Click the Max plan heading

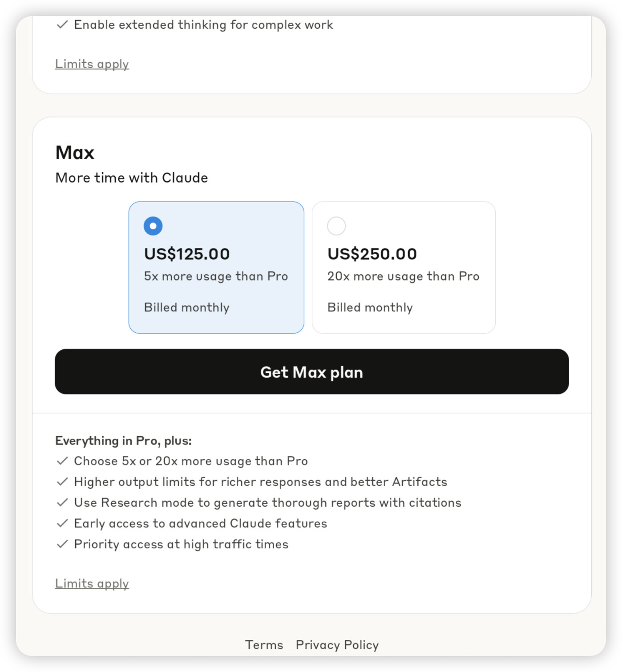click(x=75, y=153)
